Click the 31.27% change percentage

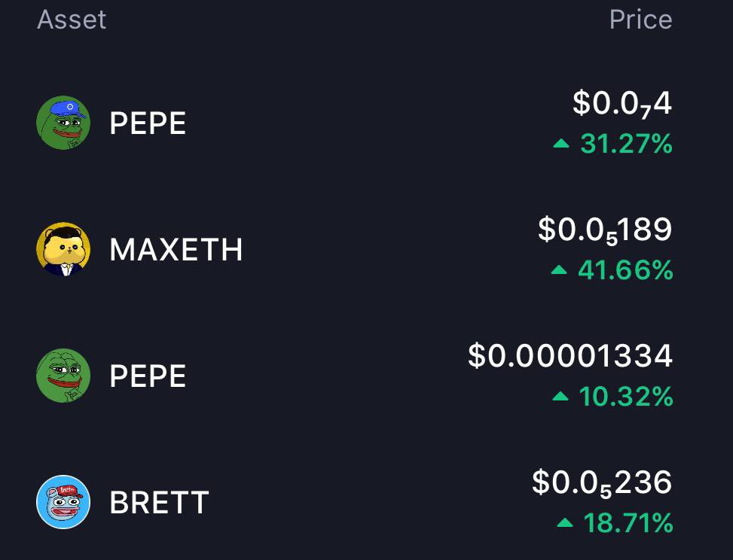pos(627,143)
